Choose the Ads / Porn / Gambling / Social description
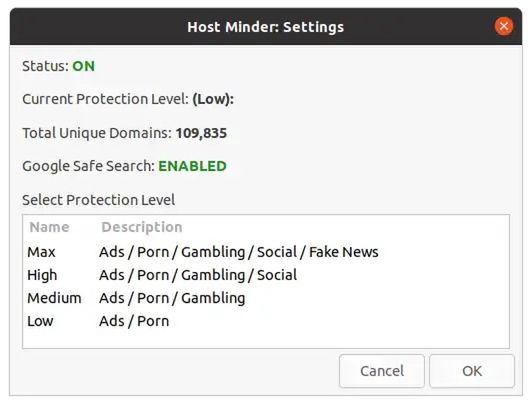 pyautogui.click(x=198, y=275)
